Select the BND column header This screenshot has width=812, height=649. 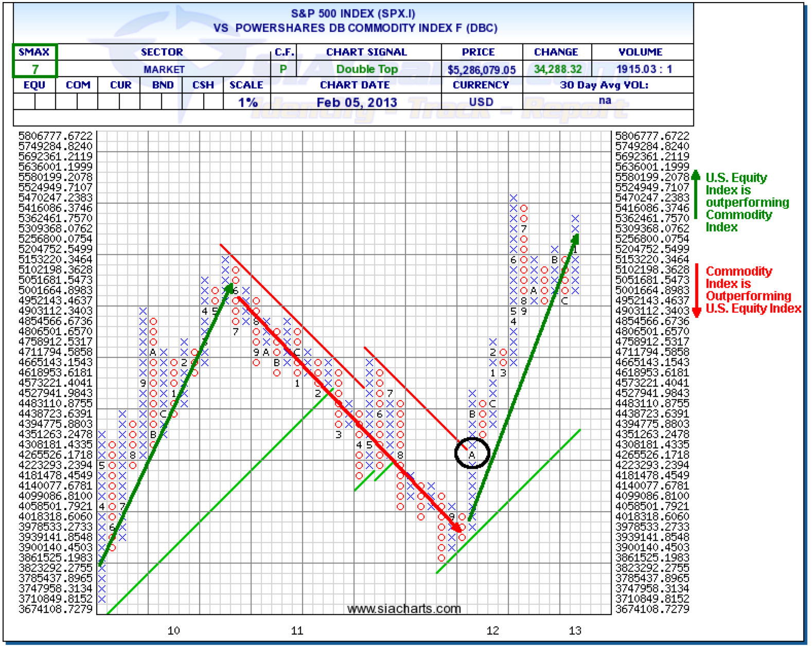163,85
